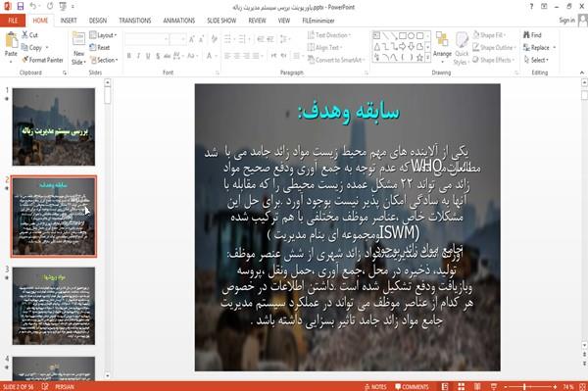
Task: Open the Section dropdown menu
Action: click(x=104, y=60)
